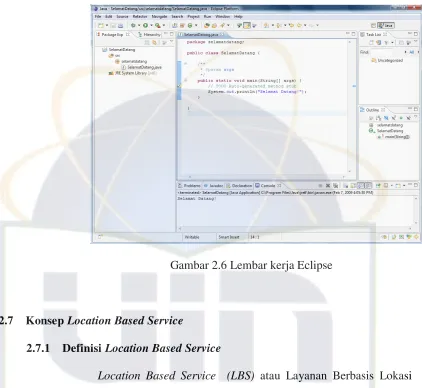
Task: Select the selamatdatang package in Package Explorer
Action: [131, 61]
